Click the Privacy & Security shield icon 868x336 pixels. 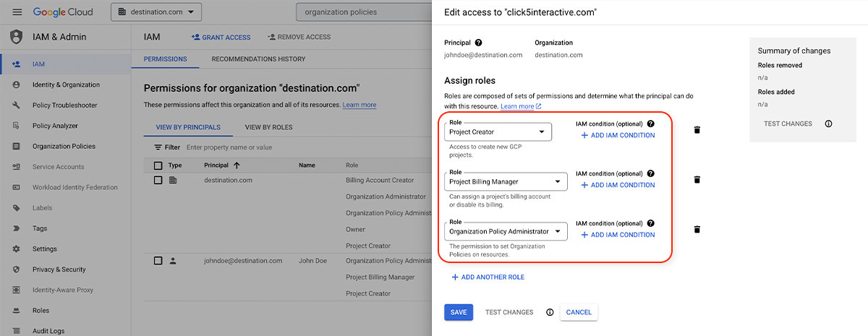[17, 270]
